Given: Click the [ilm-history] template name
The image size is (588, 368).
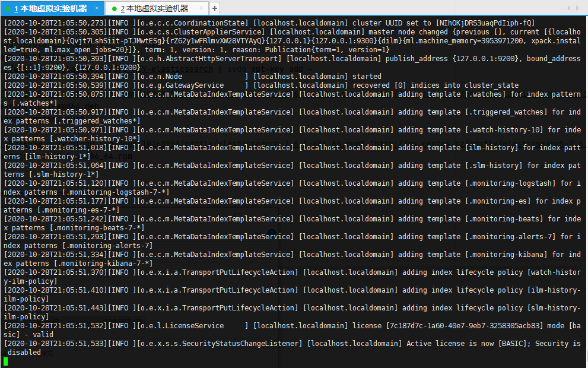Looking at the screenshot, I should click(x=492, y=147).
